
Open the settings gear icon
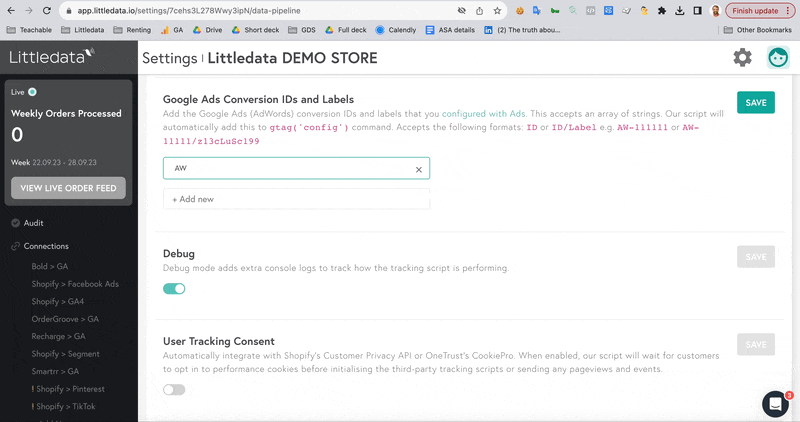tap(742, 58)
